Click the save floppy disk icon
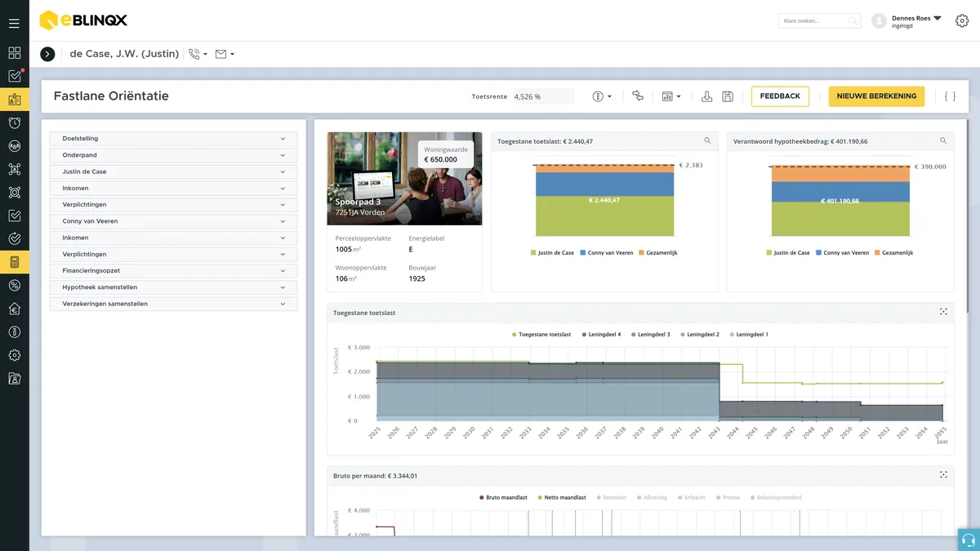980x551 pixels. tap(728, 96)
